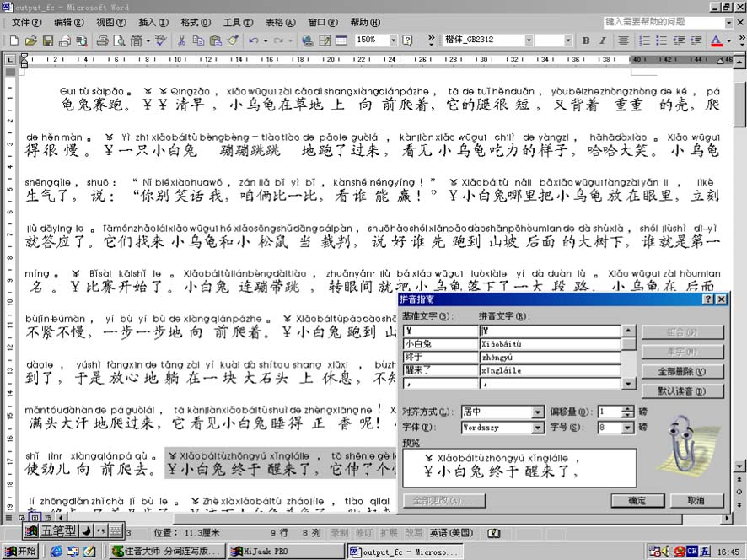Click the Paste clipboard icon

(215, 40)
